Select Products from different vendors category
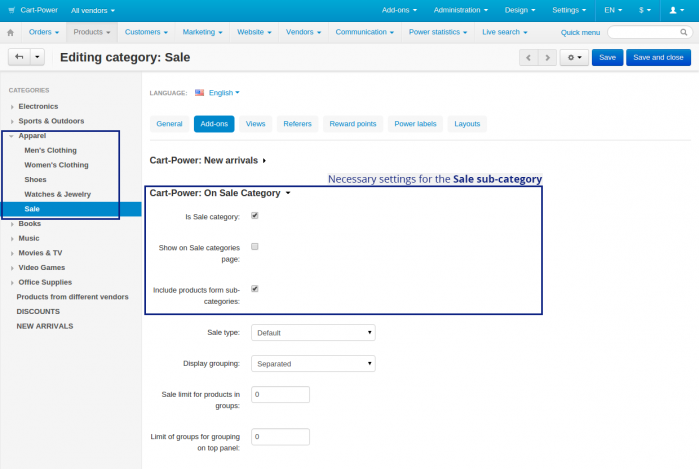Viewport: 700px width, 469px height. [72, 297]
